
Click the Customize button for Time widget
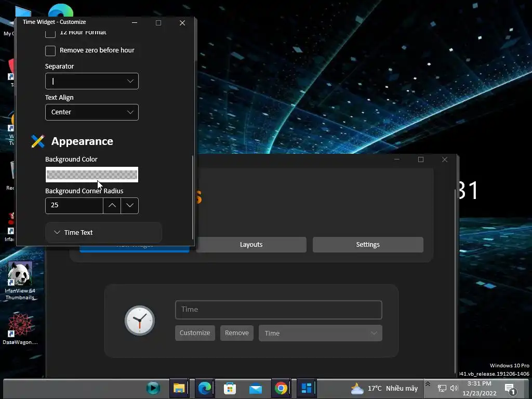[195, 333]
